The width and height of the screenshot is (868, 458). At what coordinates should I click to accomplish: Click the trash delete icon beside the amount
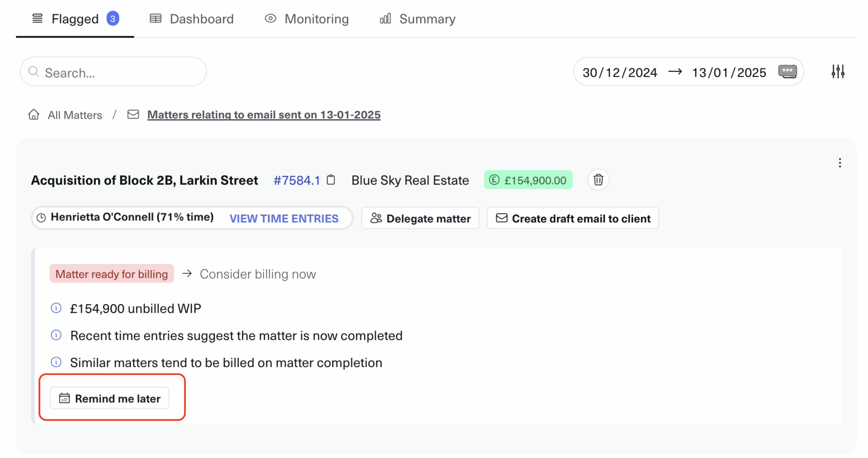click(x=598, y=180)
